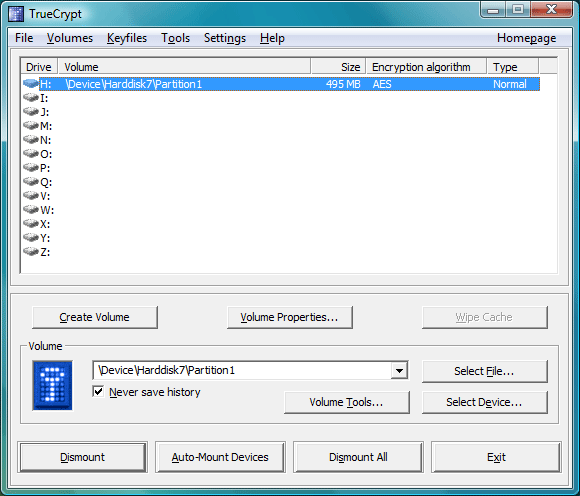Select the Z: drive slot icon
Image resolution: width=580 pixels, height=496 pixels.
coord(31,252)
